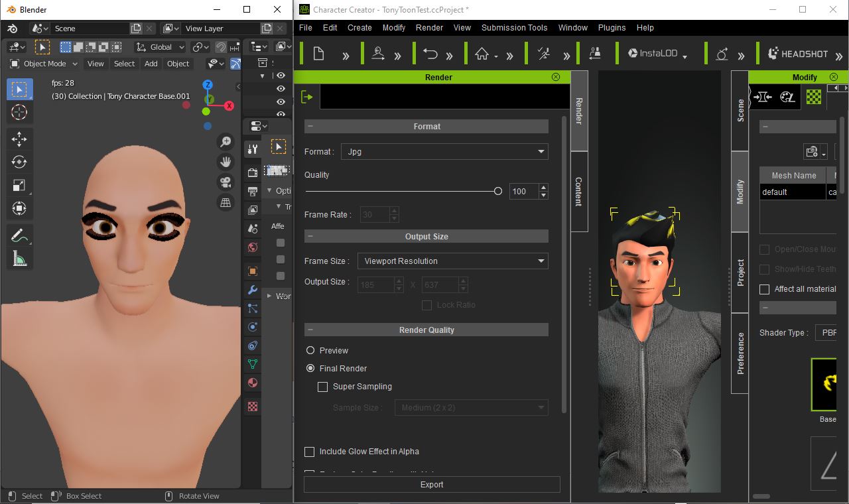Click the render export icon beside preview
This screenshot has height=504, width=849.
307,97
